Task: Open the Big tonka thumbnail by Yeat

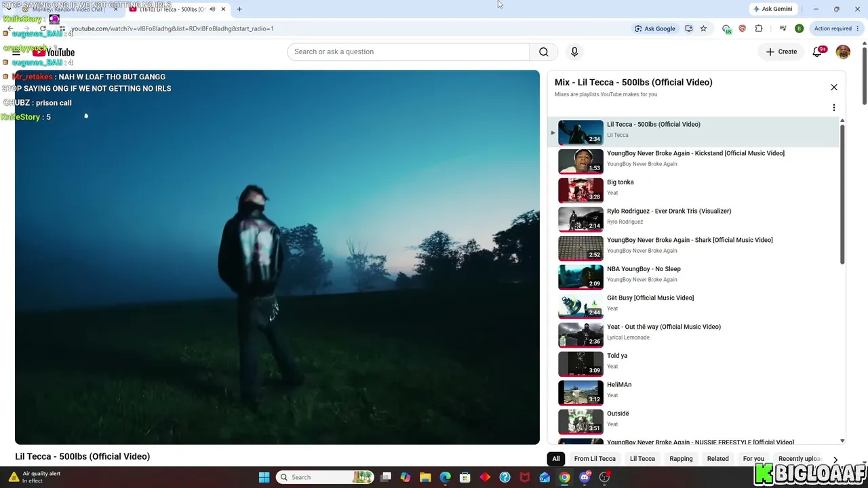Action: tap(580, 190)
